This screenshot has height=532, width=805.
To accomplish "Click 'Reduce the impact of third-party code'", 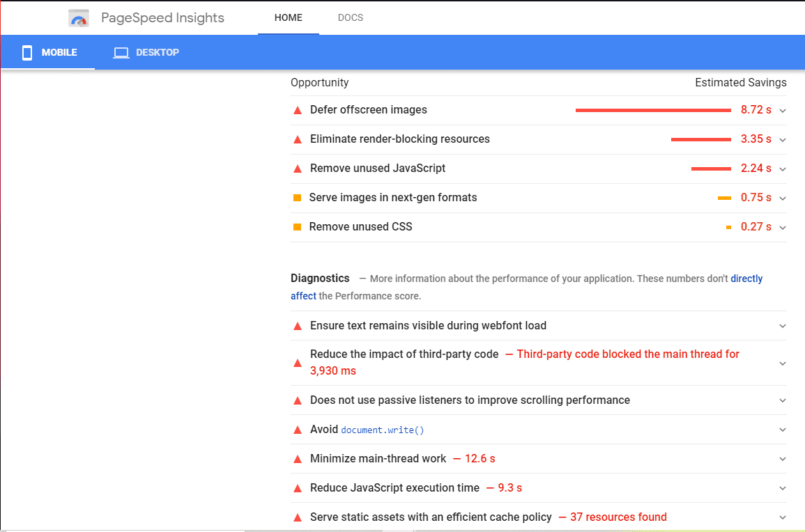I will click(x=404, y=354).
